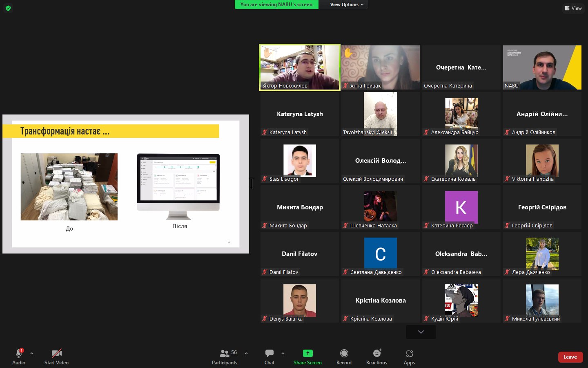Screen dimensions: 588x368
Task: Select the Tavolzhanskyi Oleksii video tile
Action: [x=380, y=114]
